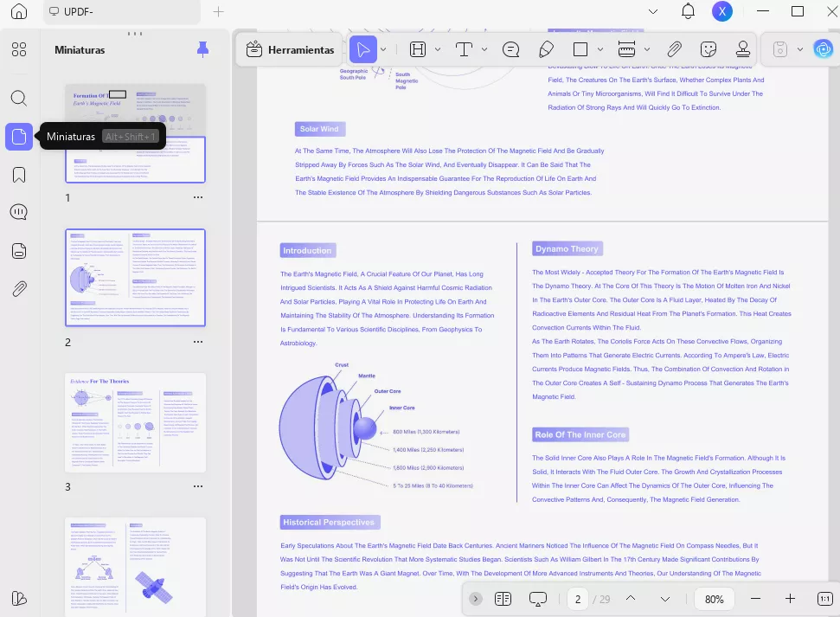Expand the shape tool dropdown arrow
The image size is (840, 617).
click(x=600, y=50)
